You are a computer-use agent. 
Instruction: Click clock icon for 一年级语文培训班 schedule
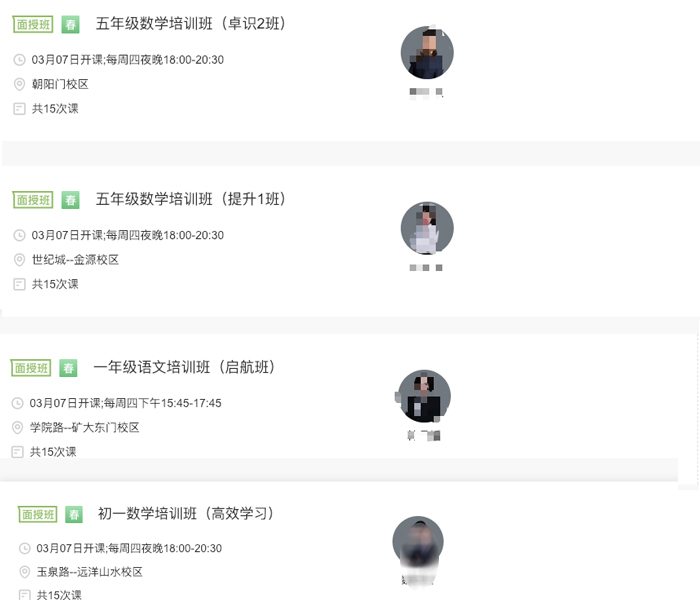pos(17,403)
